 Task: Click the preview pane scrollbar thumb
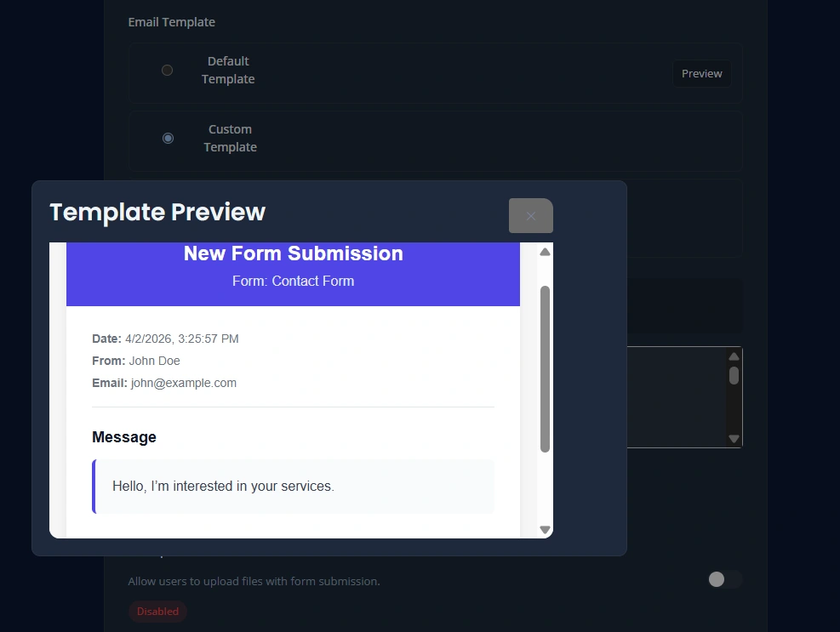[x=545, y=370]
